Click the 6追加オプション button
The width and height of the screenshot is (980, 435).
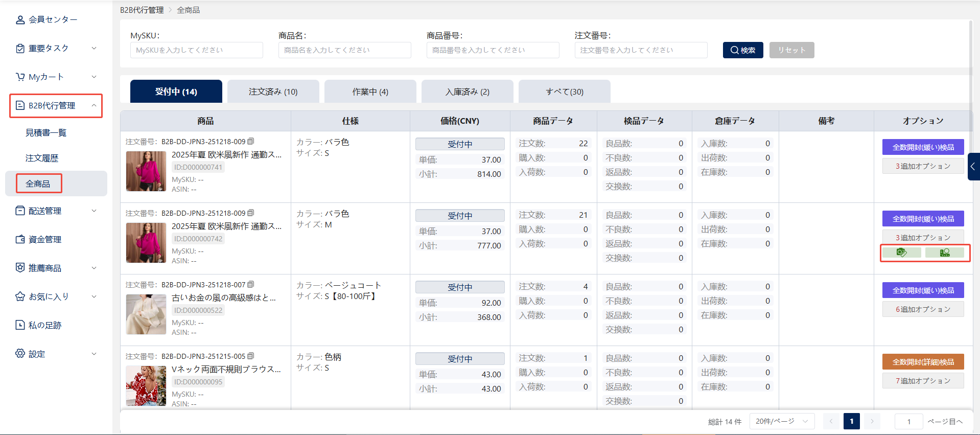[x=923, y=309]
